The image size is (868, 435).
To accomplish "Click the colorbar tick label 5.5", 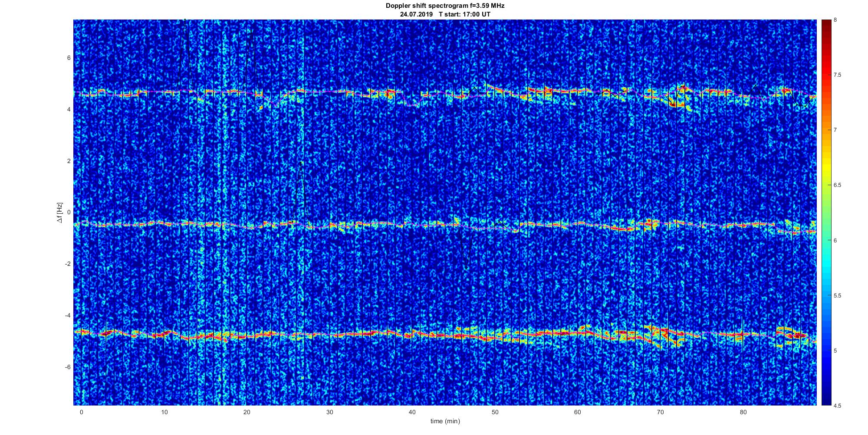I will click(x=837, y=295).
